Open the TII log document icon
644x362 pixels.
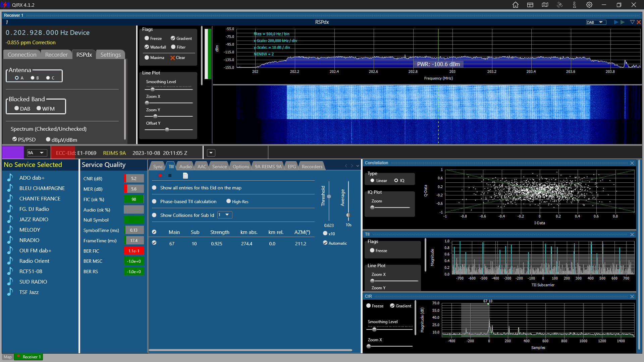[185, 176]
